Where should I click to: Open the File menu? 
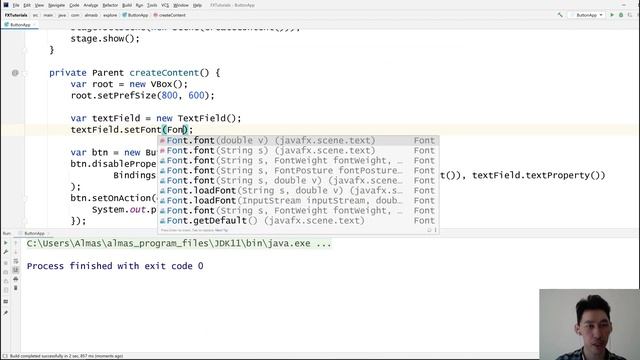click(16, 5)
